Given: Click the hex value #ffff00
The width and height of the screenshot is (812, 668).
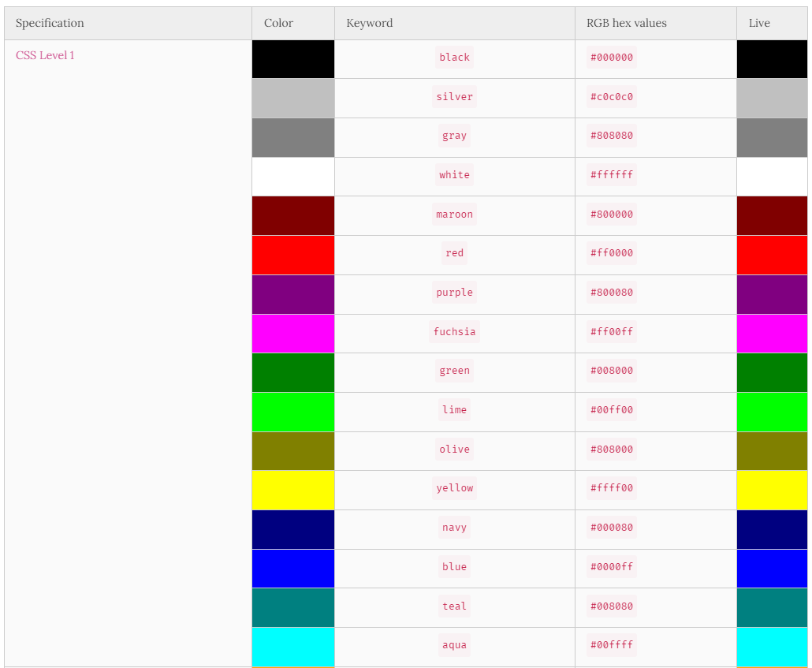Looking at the screenshot, I should (x=612, y=487).
